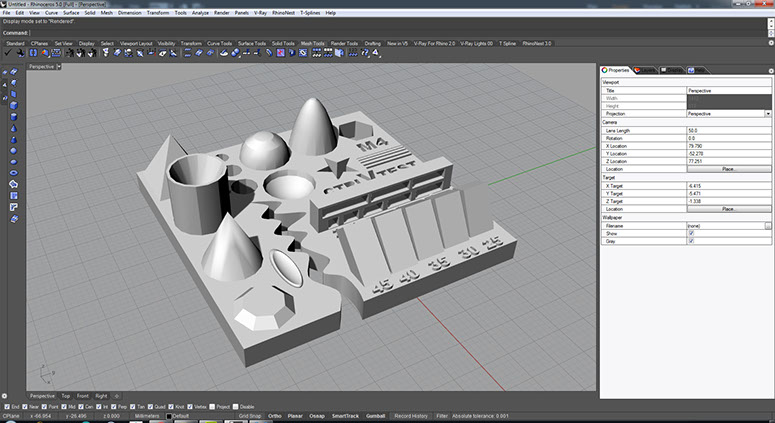Image resolution: width=775 pixels, height=423 pixels.
Task: Click the mesh triangle with arrow icon
Action: pos(377,53)
